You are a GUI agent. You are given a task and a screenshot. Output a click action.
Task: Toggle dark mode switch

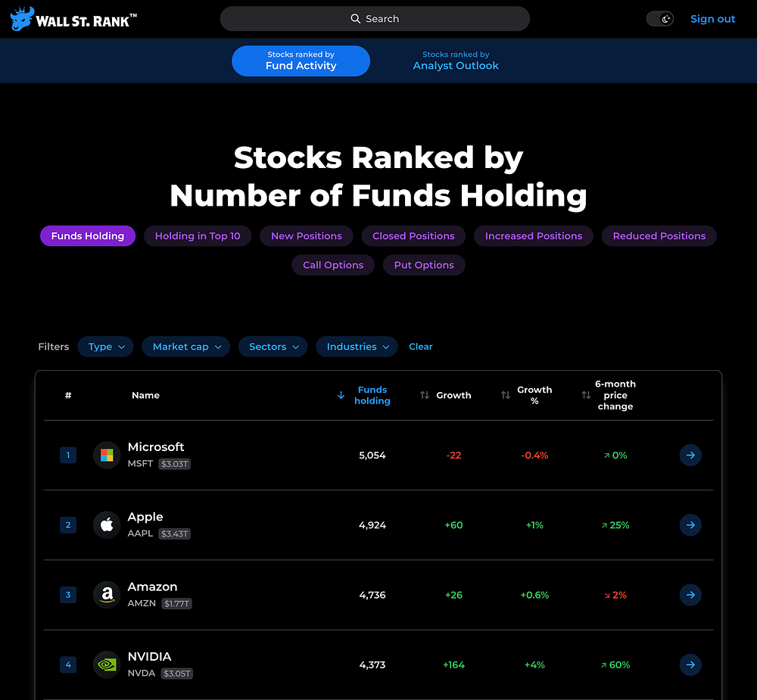coord(660,19)
